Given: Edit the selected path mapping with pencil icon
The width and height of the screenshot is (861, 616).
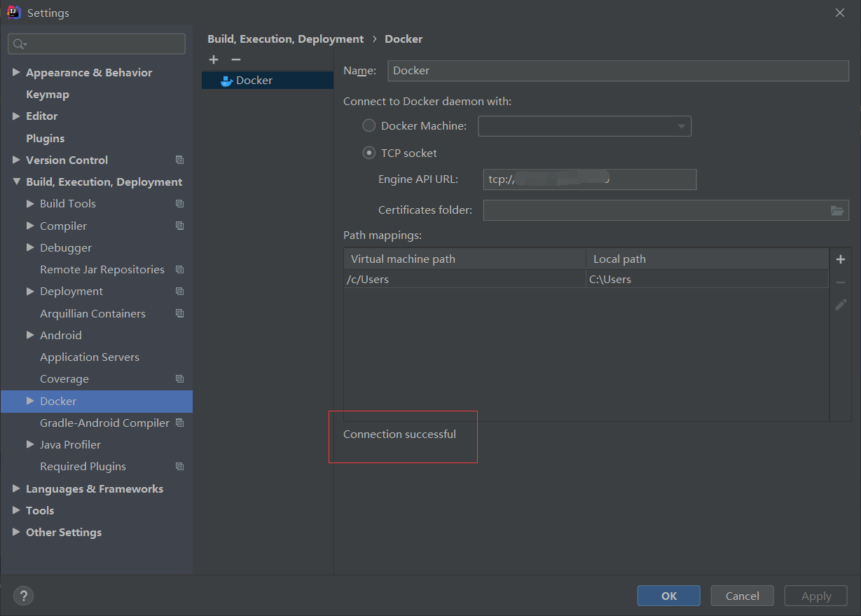Looking at the screenshot, I should point(840,304).
